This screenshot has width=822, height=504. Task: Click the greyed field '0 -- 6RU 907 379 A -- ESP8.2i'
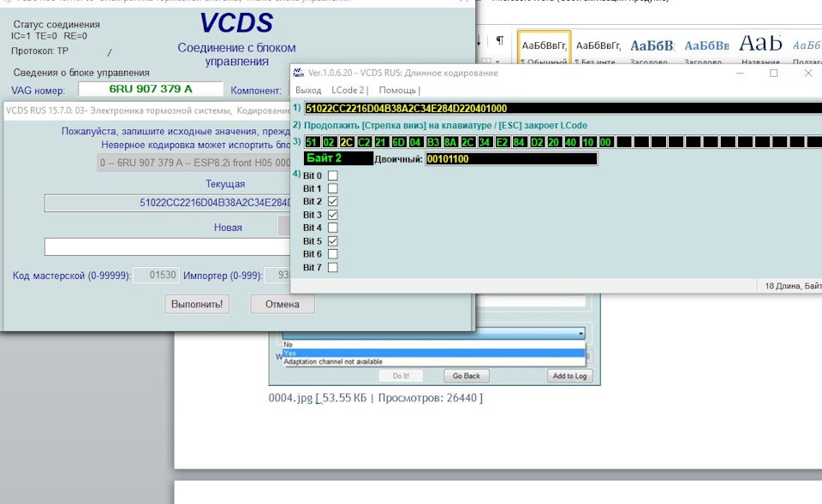tap(194, 163)
